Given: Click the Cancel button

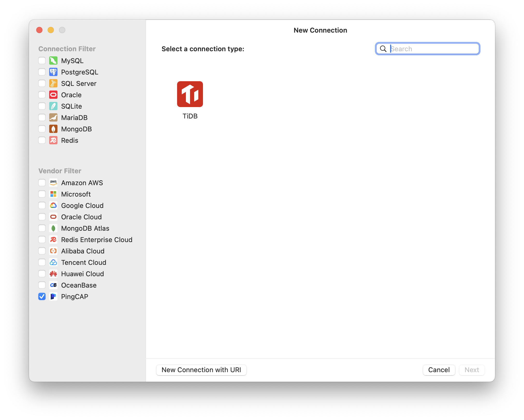Looking at the screenshot, I should coord(439,370).
